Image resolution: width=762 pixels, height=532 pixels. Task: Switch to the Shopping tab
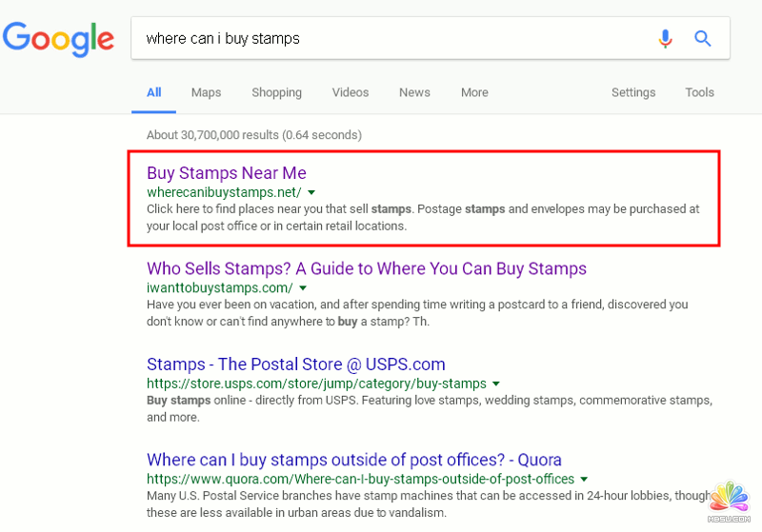[x=276, y=92]
